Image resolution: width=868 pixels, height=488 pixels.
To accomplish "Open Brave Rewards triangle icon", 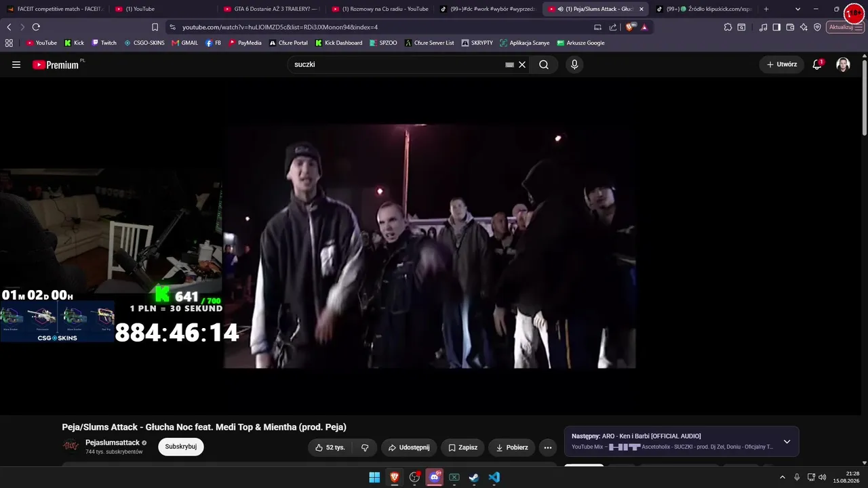I will click(644, 27).
